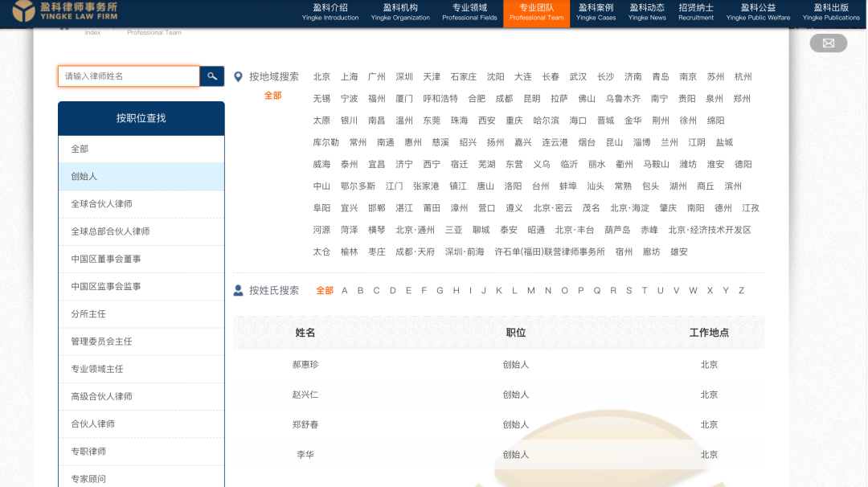The image size is (868, 487).
Task: Click the Yingke Law Firm logo
Action: (x=64, y=11)
